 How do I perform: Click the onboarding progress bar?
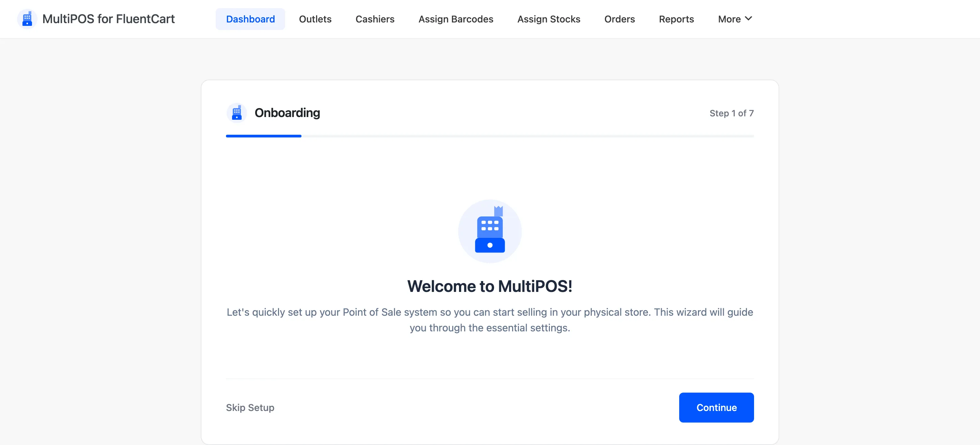click(490, 136)
